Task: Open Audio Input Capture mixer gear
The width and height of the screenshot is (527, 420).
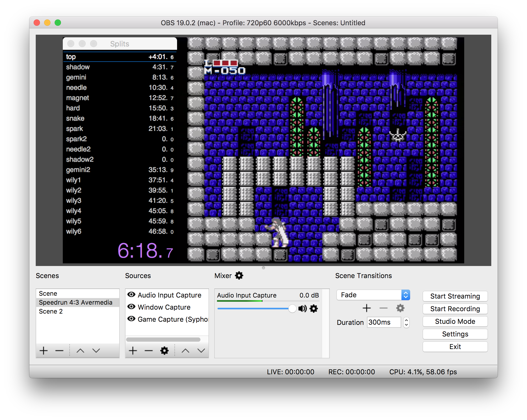Action: pyautogui.click(x=314, y=309)
